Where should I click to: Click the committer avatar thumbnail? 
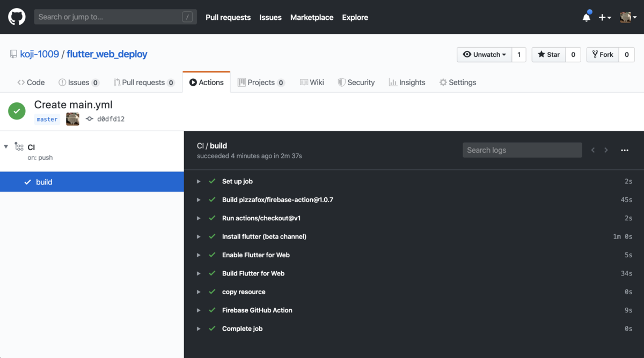[x=73, y=119]
